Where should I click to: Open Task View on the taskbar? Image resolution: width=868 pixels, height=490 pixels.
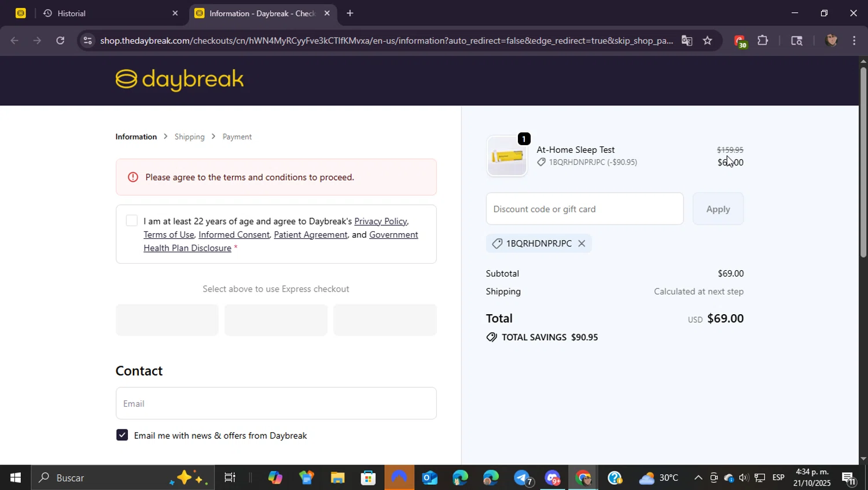pos(230,478)
